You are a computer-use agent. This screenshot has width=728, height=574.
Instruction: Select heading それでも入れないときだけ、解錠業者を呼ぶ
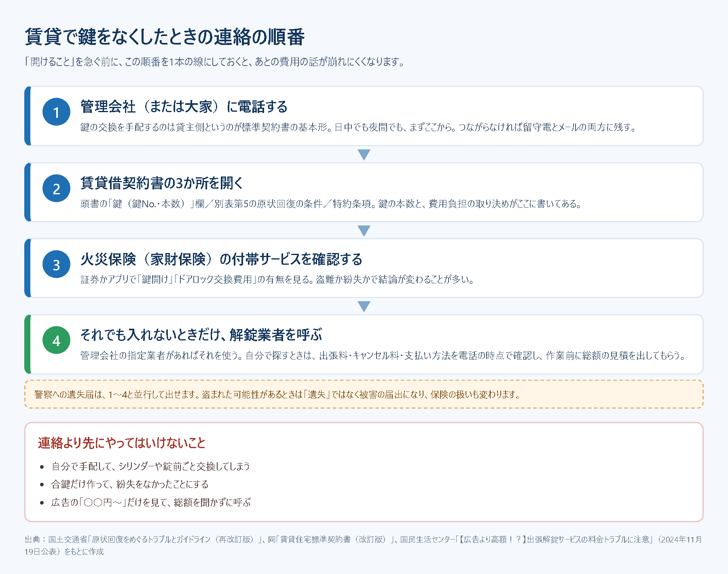(201, 335)
